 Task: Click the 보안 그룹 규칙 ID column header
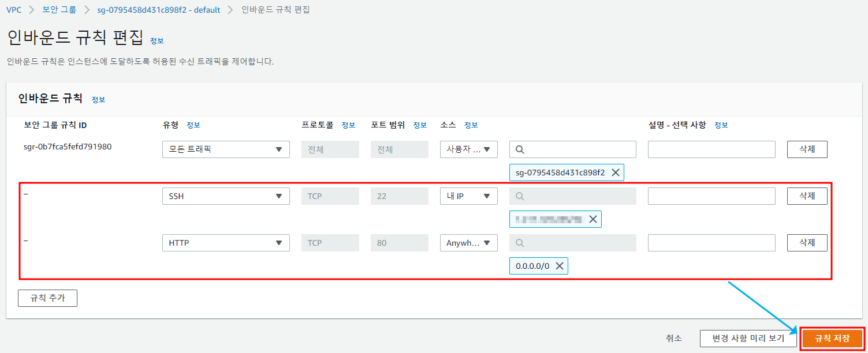tap(55, 125)
